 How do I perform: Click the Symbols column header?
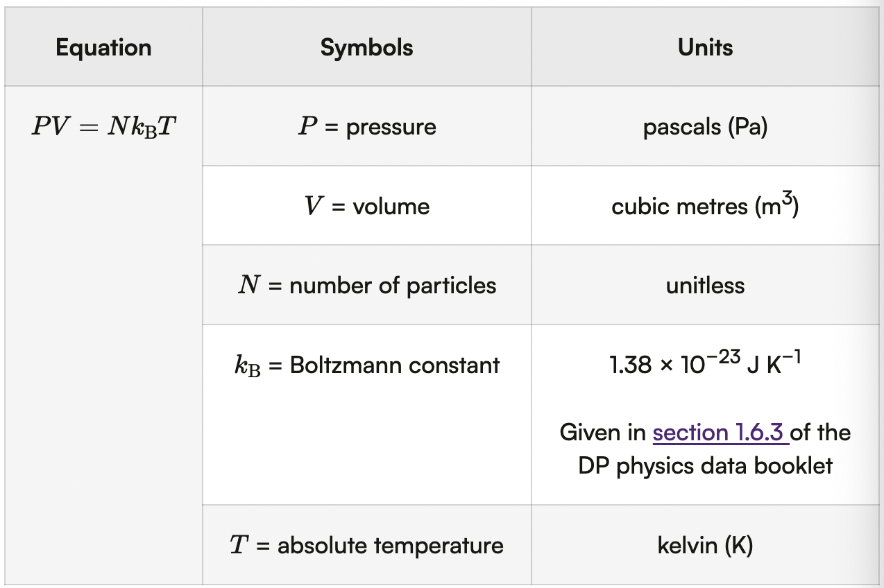pos(366,48)
